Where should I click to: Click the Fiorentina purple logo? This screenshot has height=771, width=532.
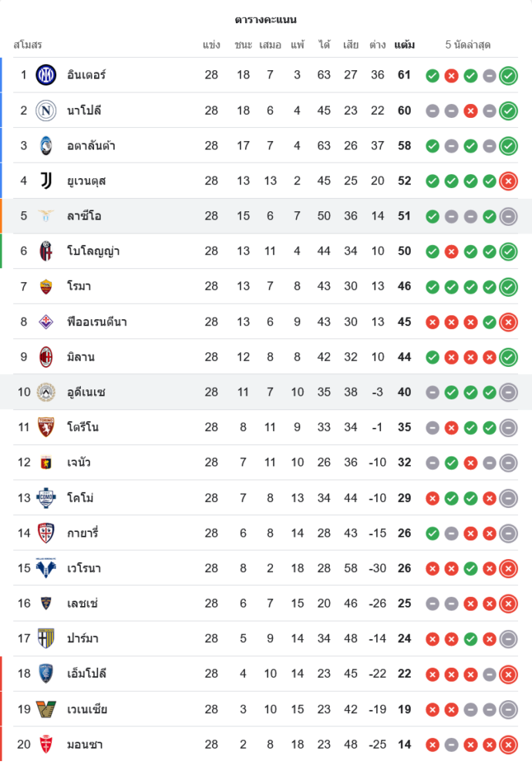(x=46, y=322)
